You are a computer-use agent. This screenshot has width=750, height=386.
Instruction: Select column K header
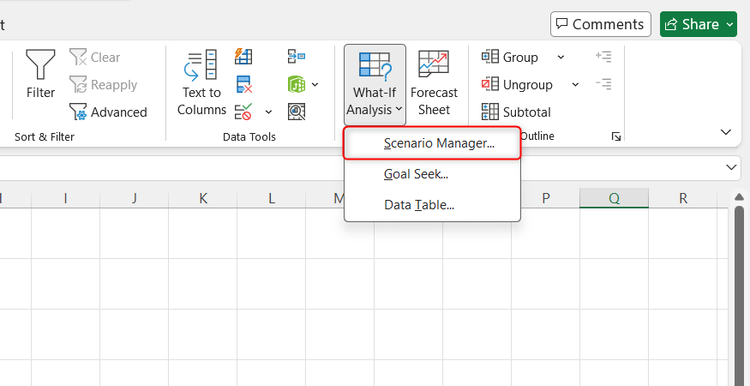203,198
